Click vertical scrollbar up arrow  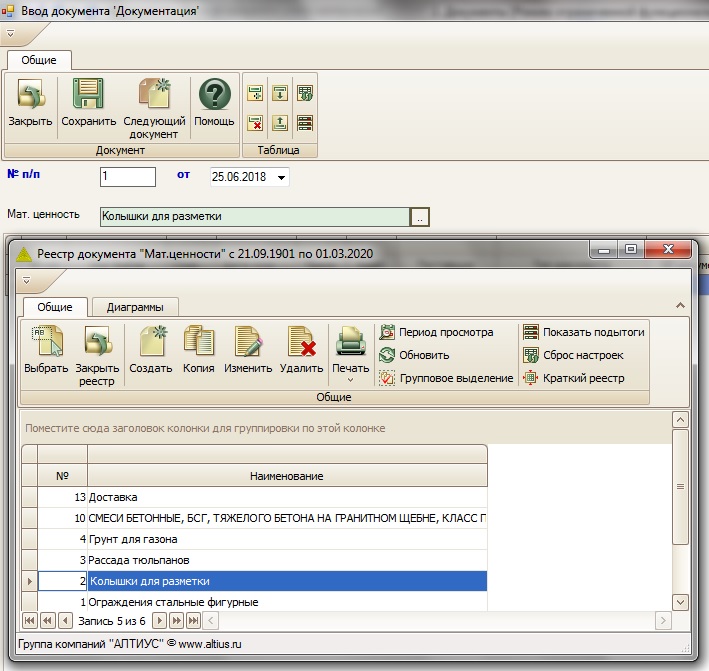(x=680, y=420)
